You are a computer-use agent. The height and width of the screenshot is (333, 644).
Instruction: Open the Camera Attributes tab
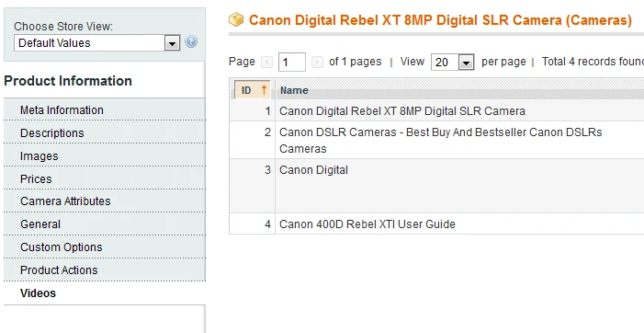tap(105, 201)
